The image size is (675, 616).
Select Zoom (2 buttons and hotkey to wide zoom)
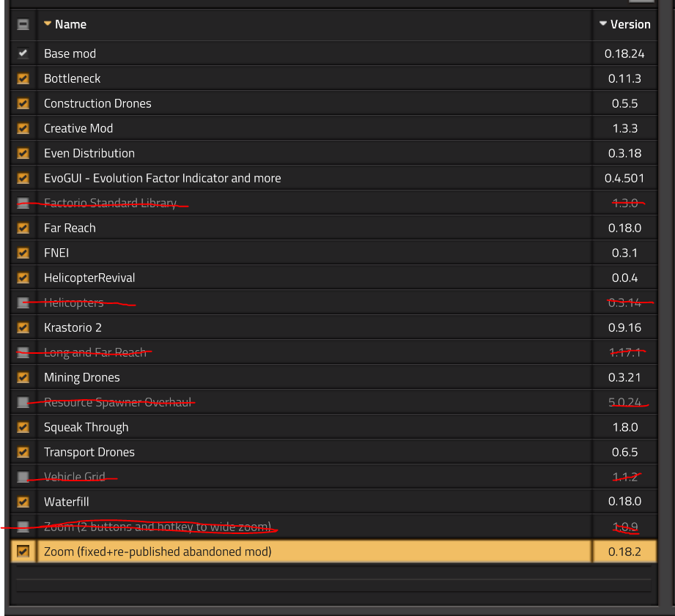pos(158,527)
